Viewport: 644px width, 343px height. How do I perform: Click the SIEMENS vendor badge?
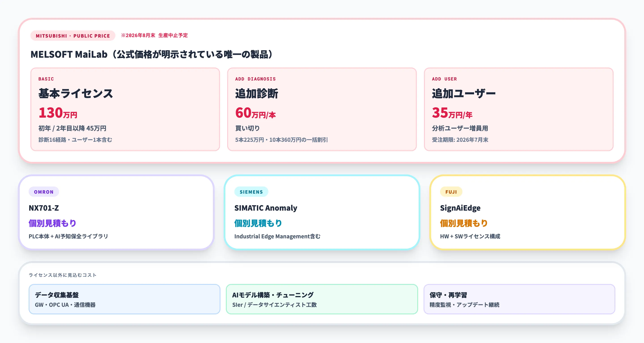coord(251,192)
